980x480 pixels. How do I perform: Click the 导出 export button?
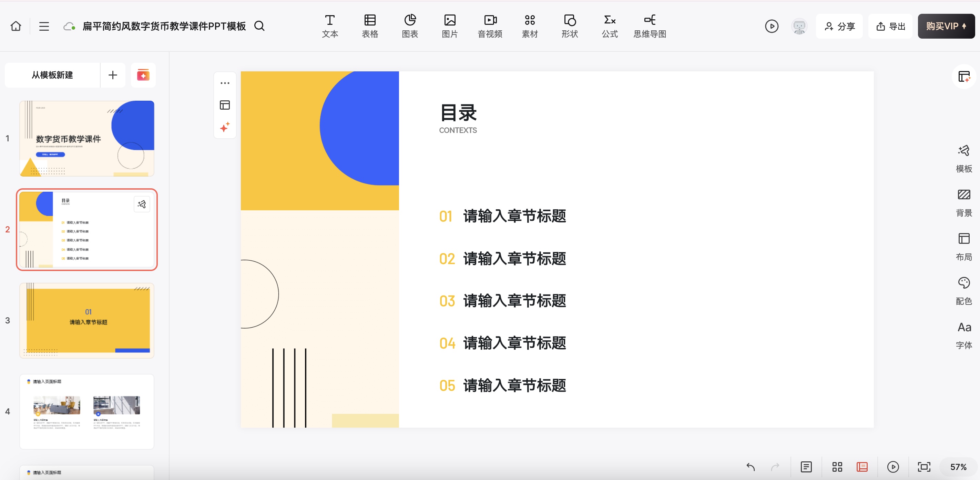click(x=890, y=26)
